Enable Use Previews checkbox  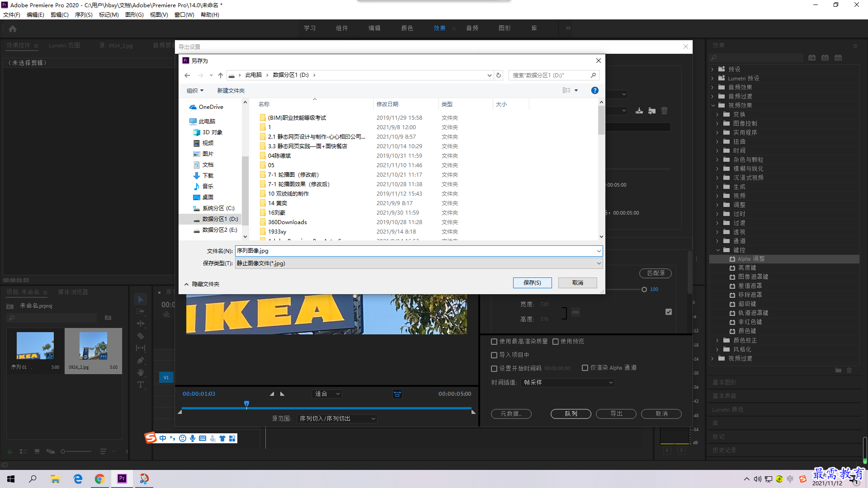pos(556,342)
